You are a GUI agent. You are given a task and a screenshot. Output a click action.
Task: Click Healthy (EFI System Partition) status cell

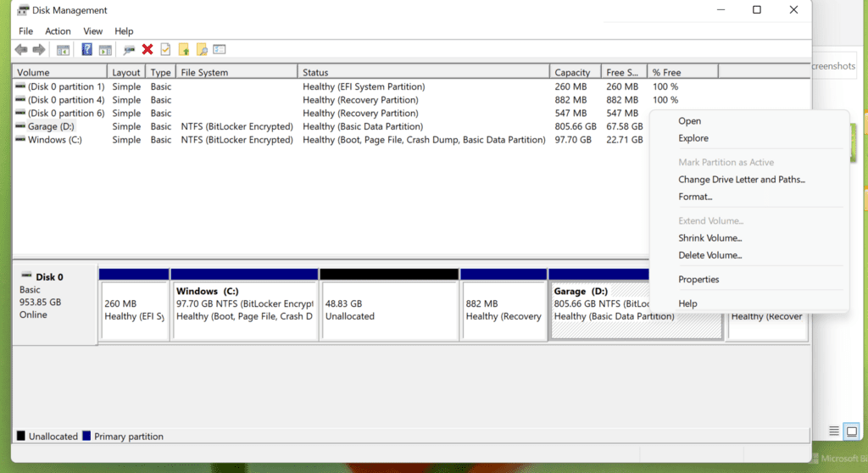coord(364,86)
